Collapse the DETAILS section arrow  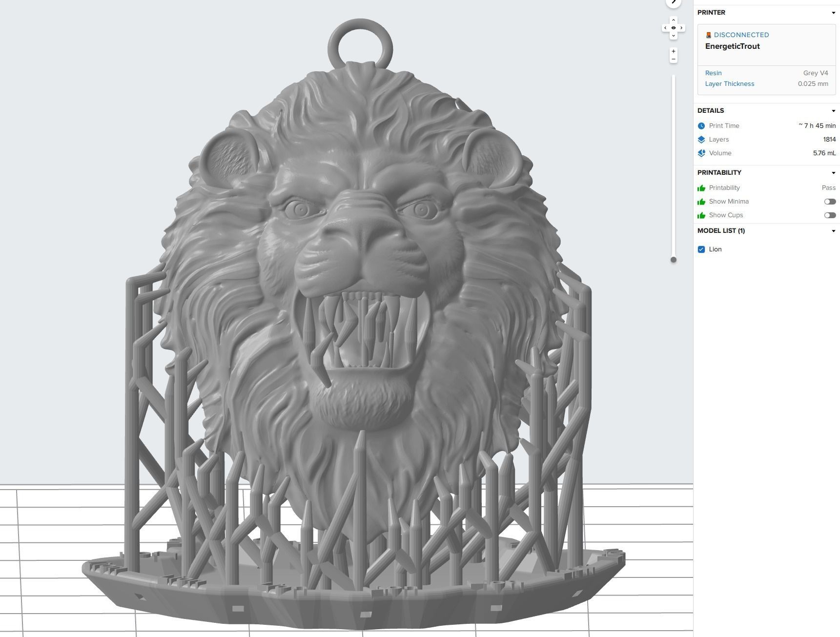[x=833, y=111]
